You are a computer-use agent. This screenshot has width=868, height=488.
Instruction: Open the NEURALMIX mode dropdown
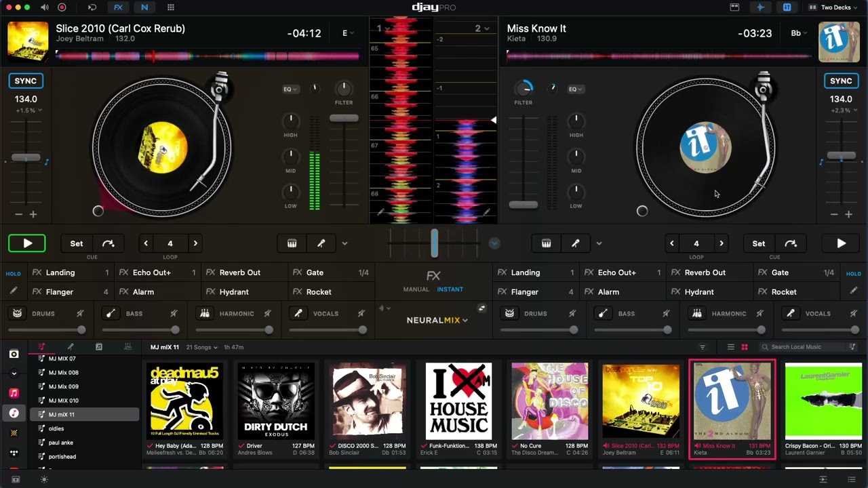pos(437,320)
